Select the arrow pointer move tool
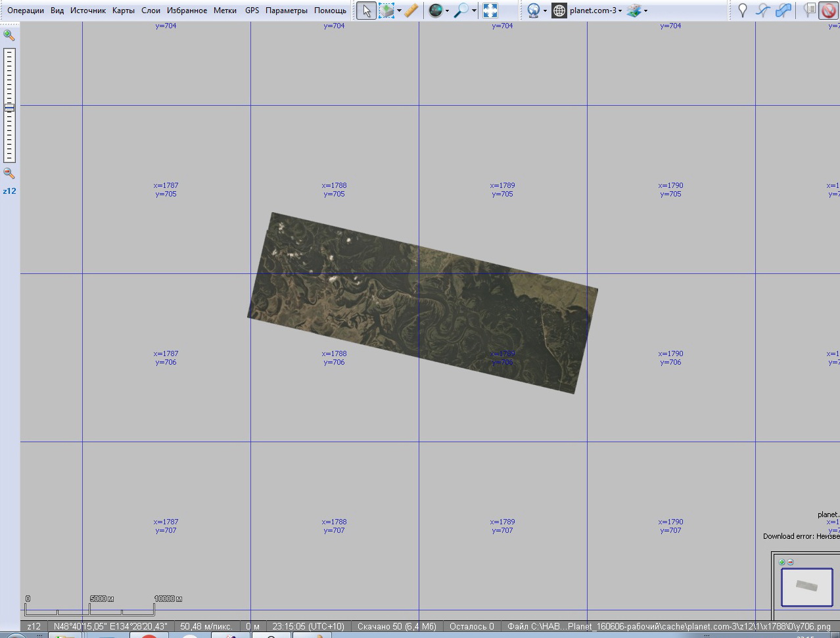 367,11
